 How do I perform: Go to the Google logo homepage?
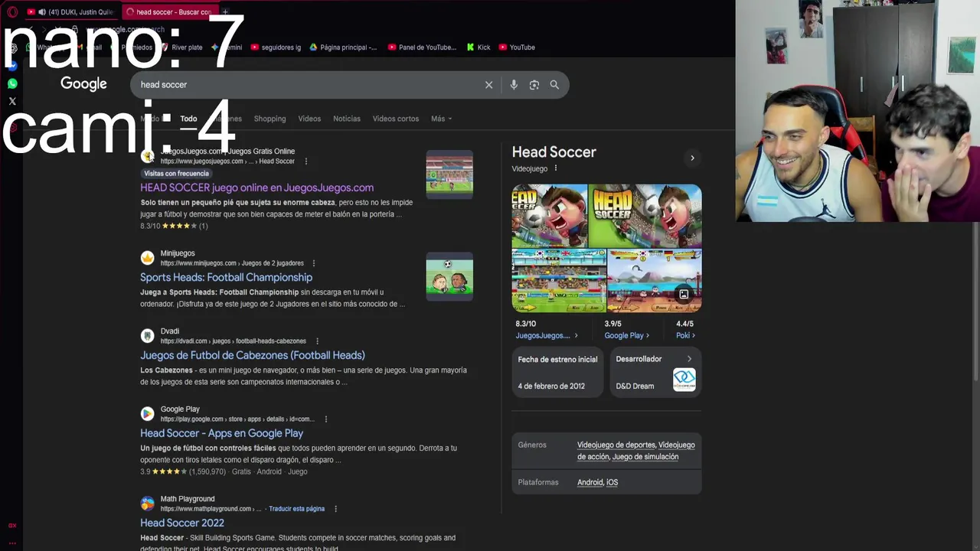point(83,84)
